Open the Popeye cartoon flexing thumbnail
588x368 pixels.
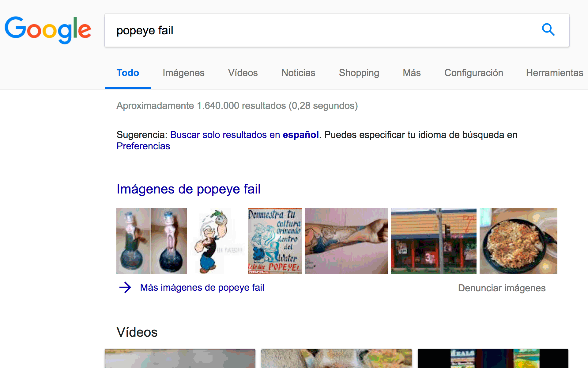click(x=217, y=241)
